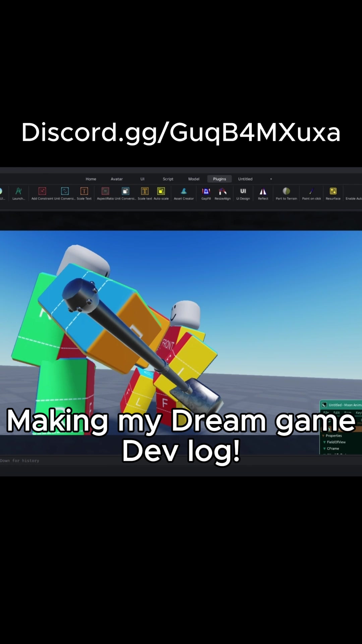Collapse the CFrame property arrow
Viewport: 362px width, 644px height.
coord(324,448)
